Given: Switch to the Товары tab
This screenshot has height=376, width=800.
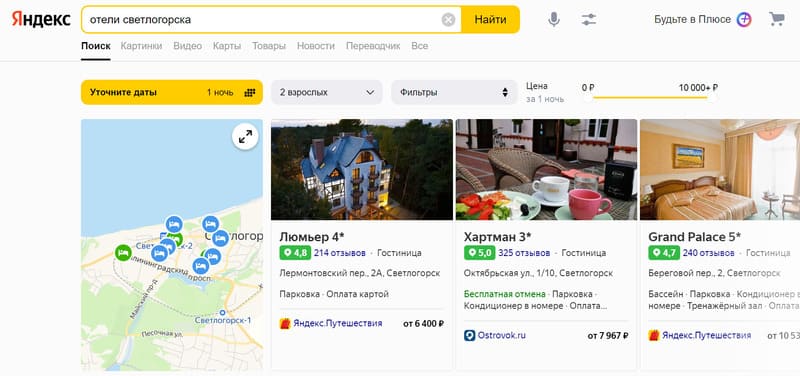Looking at the screenshot, I should pos(269,46).
